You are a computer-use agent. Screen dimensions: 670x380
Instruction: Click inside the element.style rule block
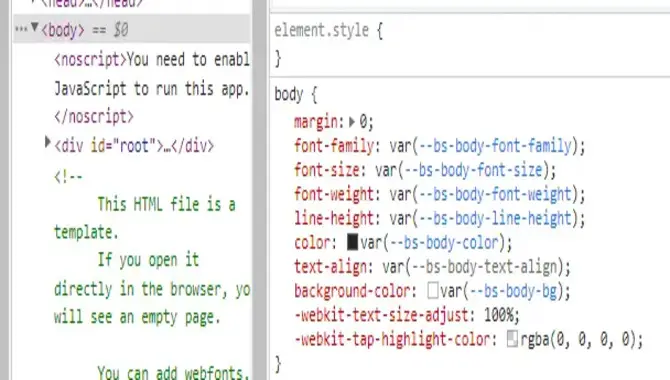pyautogui.click(x=470, y=44)
